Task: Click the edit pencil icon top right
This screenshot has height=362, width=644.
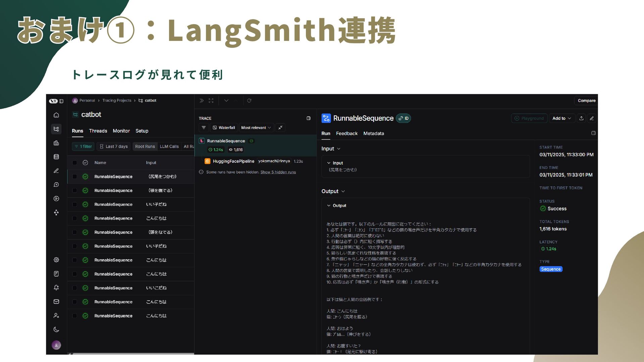Action: point(592,118)
